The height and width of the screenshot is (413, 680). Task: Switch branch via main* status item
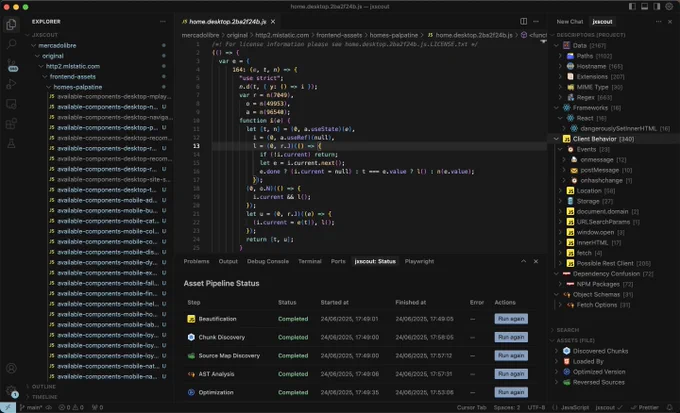31,407
